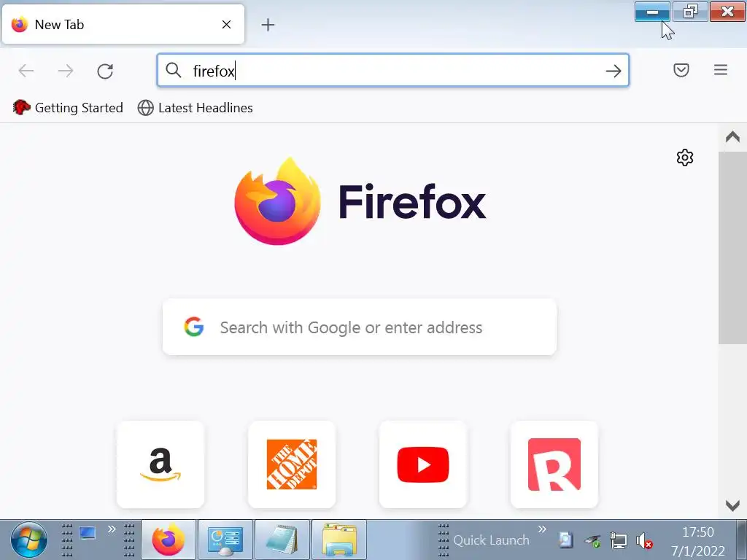Click Safely Remove Hardware tray icon
The image size is (747, 560).
tap(592, 540)
